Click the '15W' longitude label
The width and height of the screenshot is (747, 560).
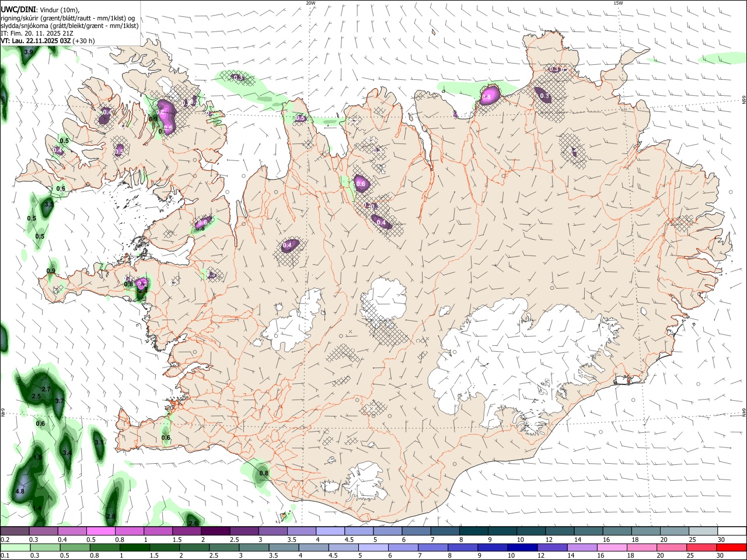[618, 3]
